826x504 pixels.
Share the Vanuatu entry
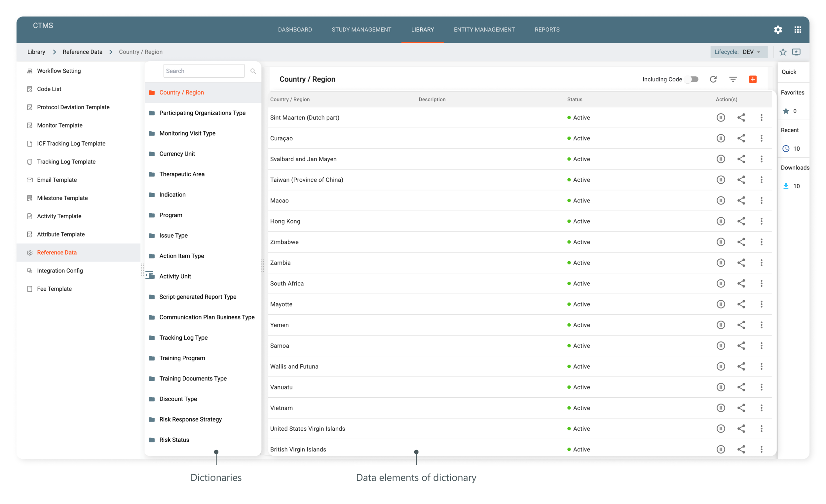741,388
